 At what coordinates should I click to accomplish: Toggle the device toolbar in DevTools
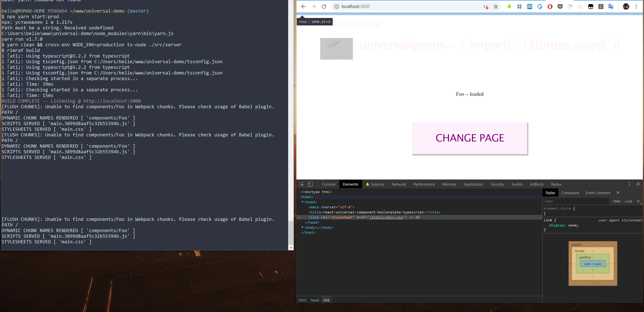coord(310,184)
